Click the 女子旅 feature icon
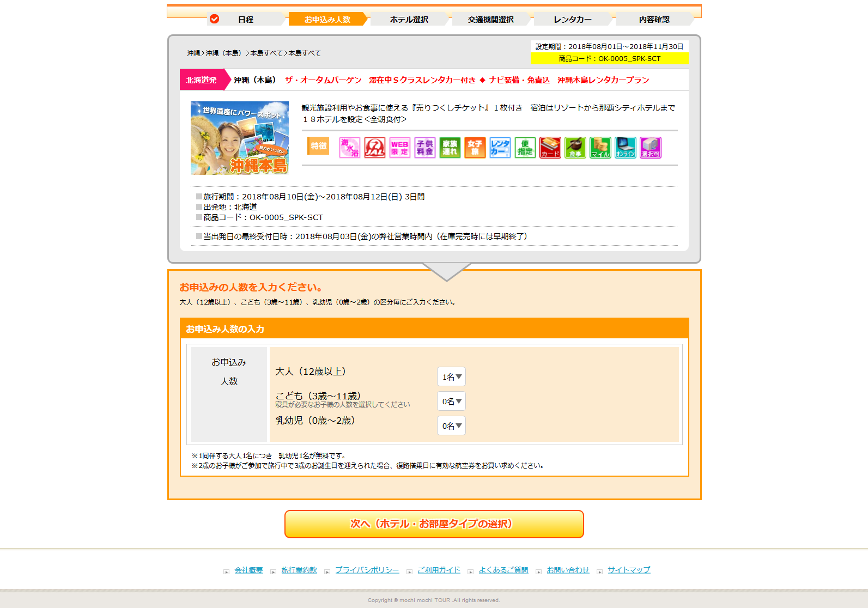Screen dimensions: 868x608 click(475, 148)
